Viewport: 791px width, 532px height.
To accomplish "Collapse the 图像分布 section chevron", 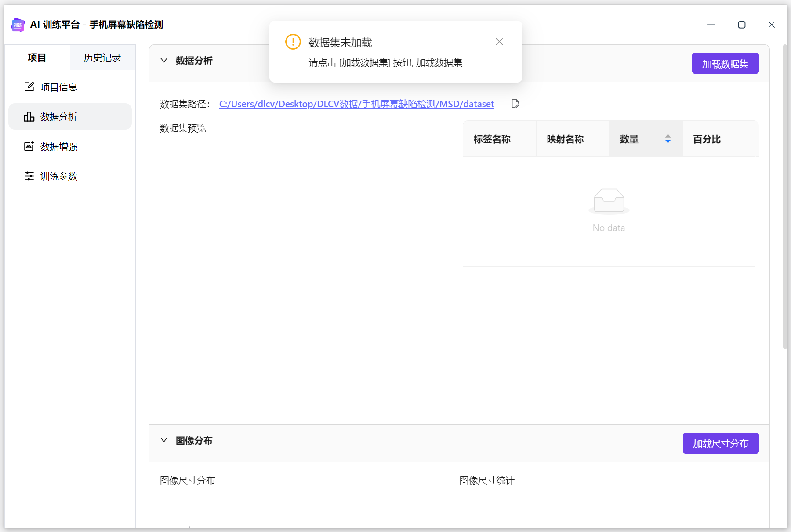I will pos(164,440).
